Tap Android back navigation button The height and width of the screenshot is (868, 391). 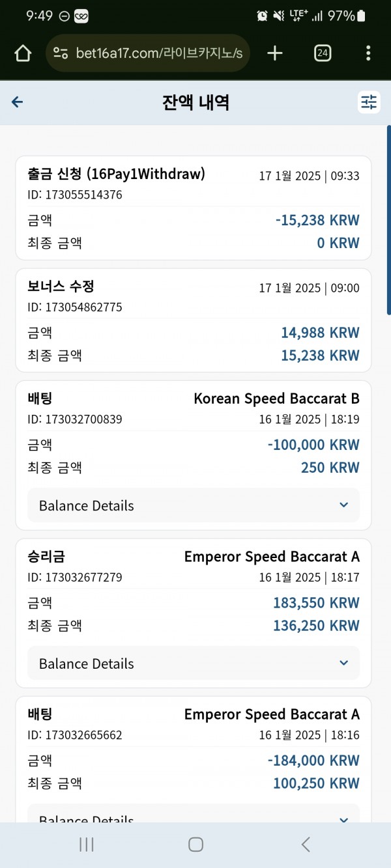click(306, 845)
